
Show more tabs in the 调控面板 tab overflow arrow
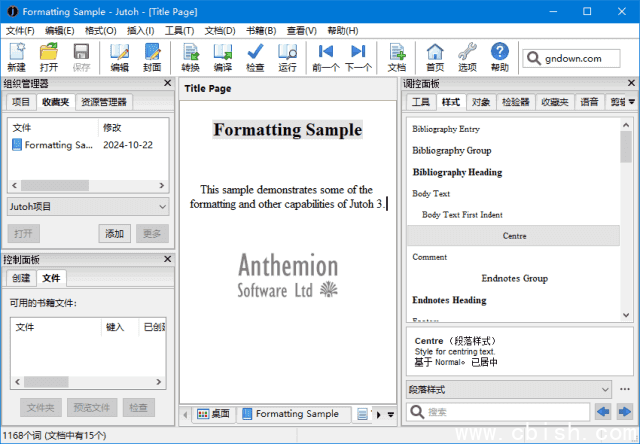click(632, 102)
